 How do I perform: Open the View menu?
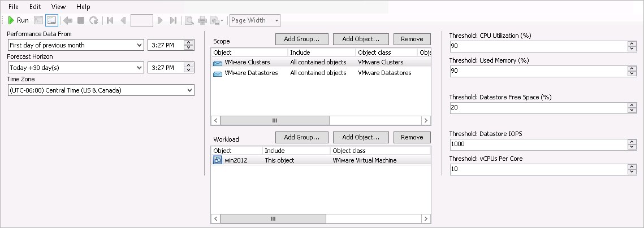coord(58,7)
